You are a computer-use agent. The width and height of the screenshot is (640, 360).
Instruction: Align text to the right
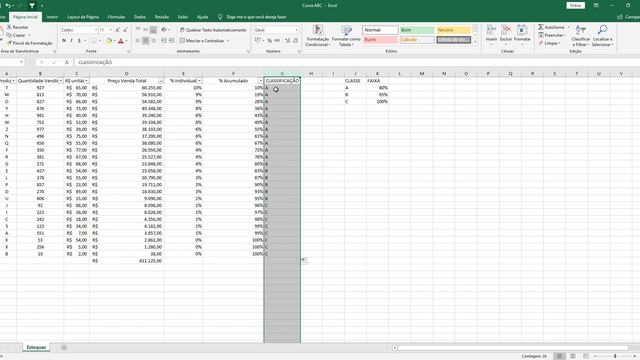click(153, 41)
